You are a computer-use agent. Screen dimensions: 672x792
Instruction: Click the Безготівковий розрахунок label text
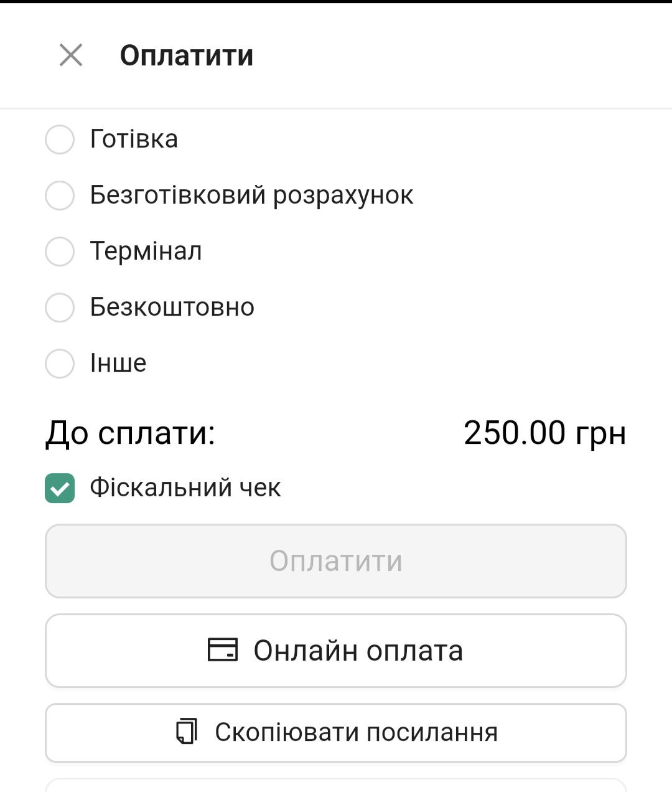[x=252, y=195]
